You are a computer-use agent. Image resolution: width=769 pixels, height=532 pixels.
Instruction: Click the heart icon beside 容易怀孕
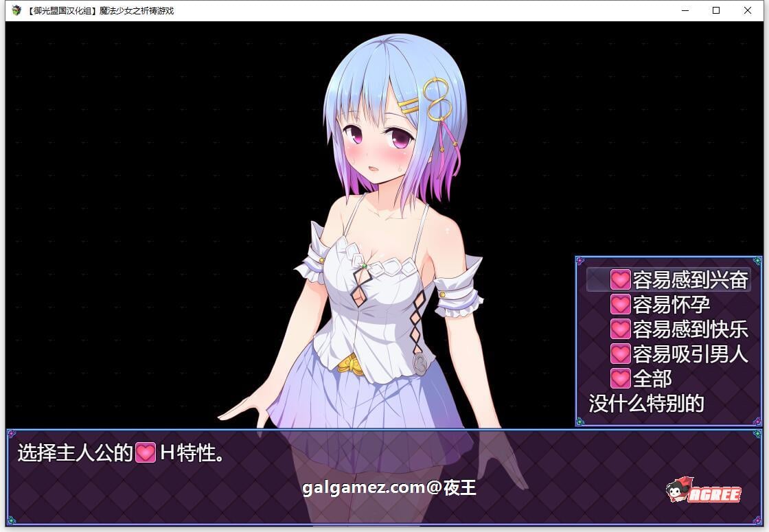(620, 304)
